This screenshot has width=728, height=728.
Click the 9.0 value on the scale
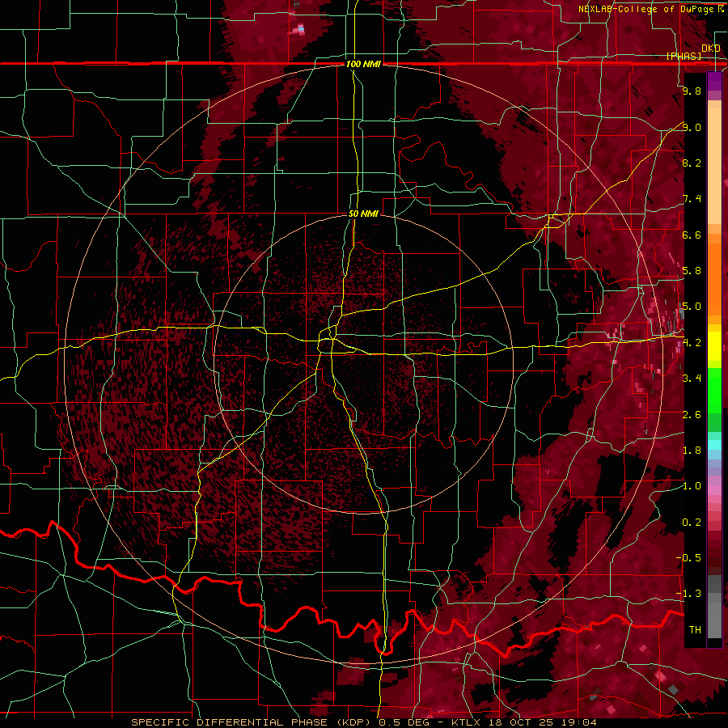pyautogui.click(x=692, y=127)
